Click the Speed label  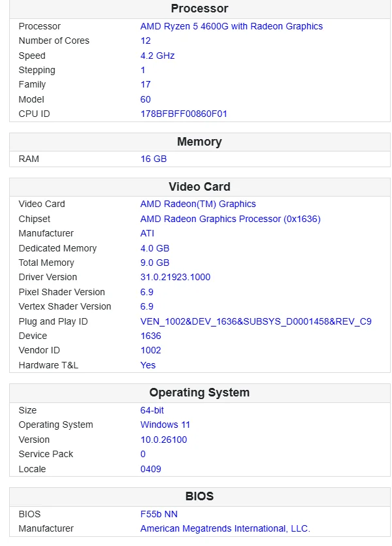pyautogui.click(x=32, y=56)
